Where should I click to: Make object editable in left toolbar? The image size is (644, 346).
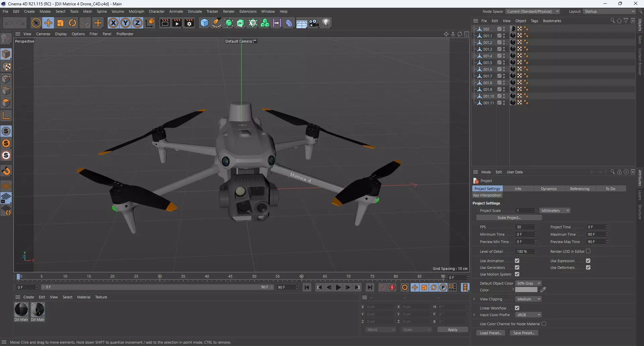6,39
